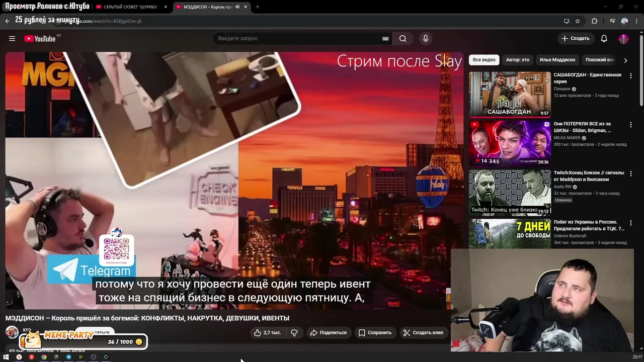The image size is (644, 362).
Task: Expand more filter chips with right chevron
Action: pos(625,60)
